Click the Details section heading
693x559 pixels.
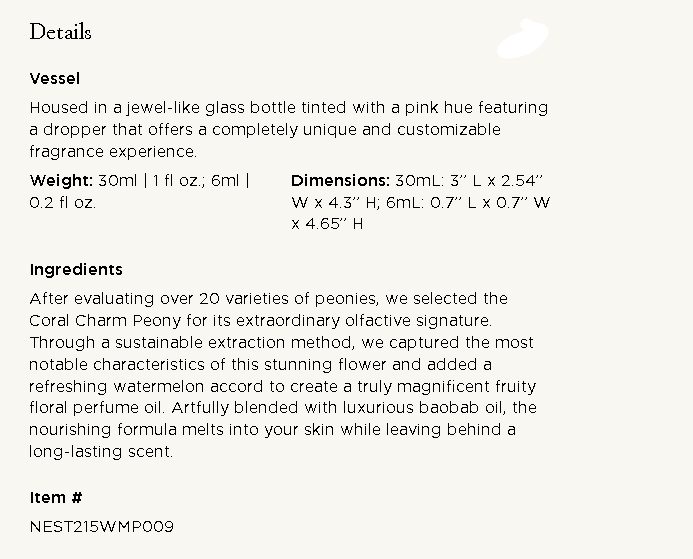[60, 32]
